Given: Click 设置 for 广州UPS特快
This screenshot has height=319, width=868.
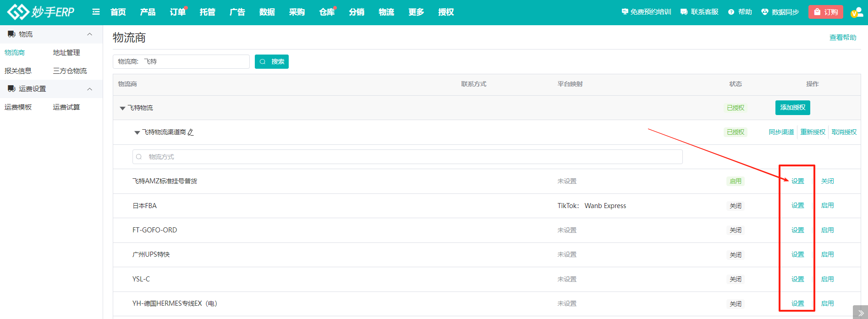Looking at the screenshot, I should point(798,254).
